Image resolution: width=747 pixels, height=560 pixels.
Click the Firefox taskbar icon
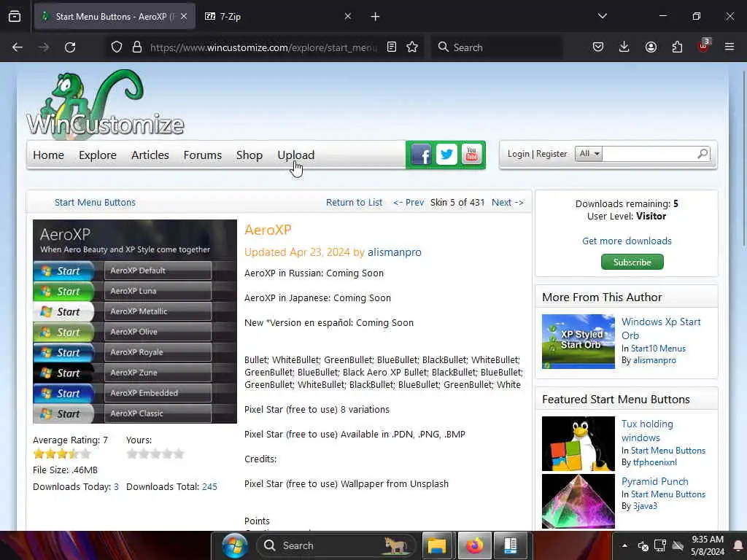474,545
